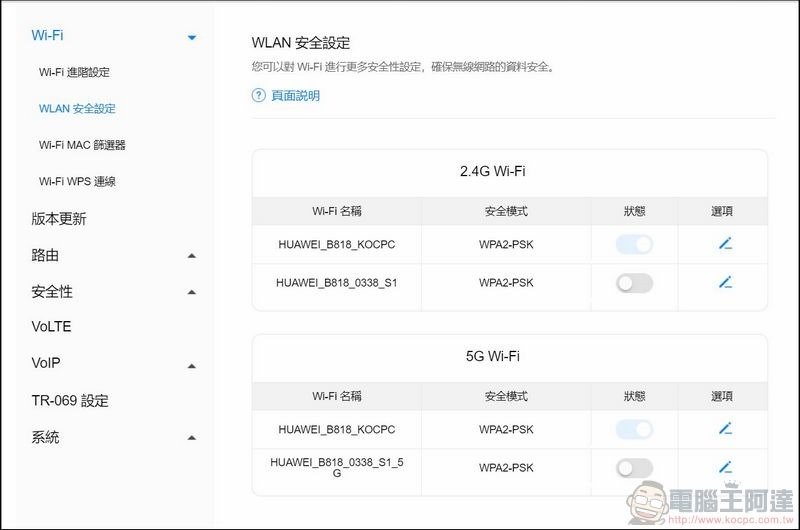800x530 pixels.
Task: Edit HUAWEI_B818_0338_S1_5G network with pencil icon
Action: tap(725, 467)
